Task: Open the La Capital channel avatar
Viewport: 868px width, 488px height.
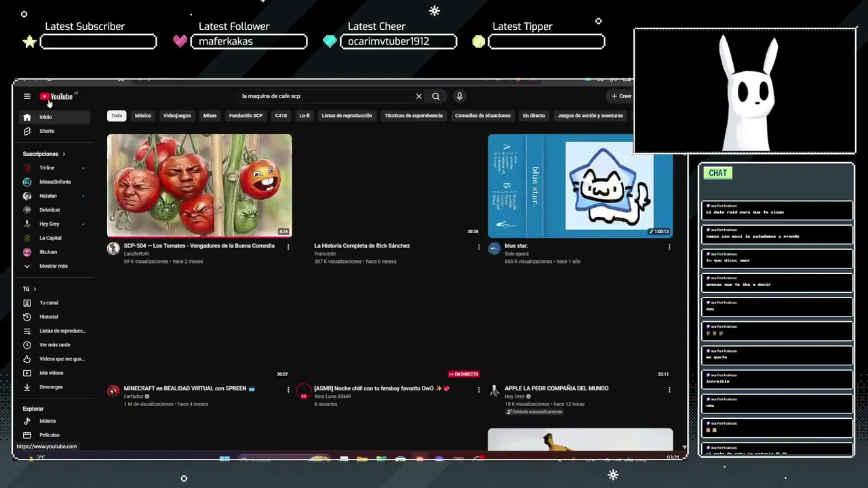Action: (27, 238)
